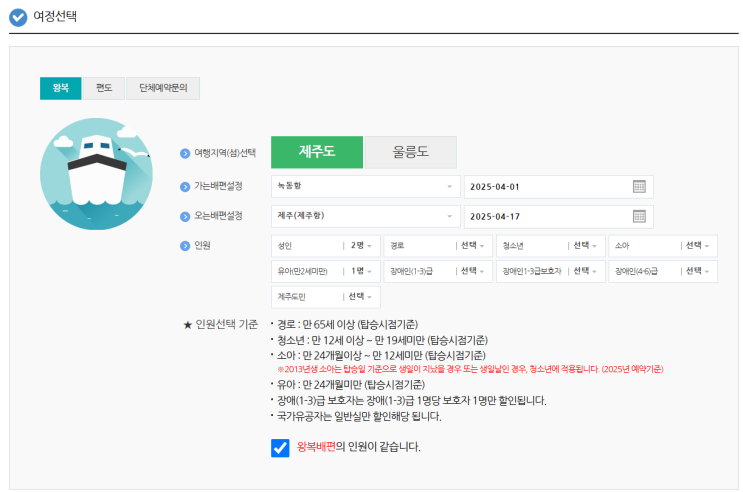The height and width of the screenshot is (492, 743).
Task: Click the arrow icon beside 여행지역(섬)선택
Action: tap(185, 154)
